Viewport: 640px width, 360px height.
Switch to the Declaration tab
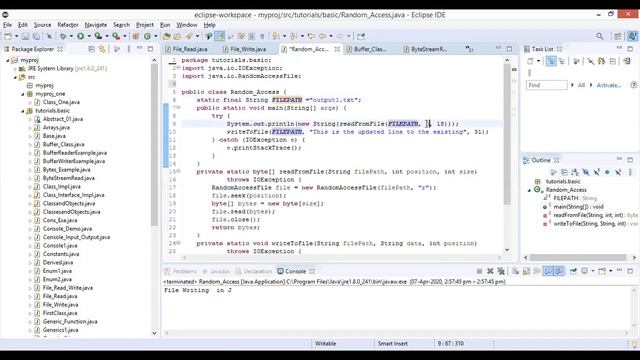[x=254, y=271]
